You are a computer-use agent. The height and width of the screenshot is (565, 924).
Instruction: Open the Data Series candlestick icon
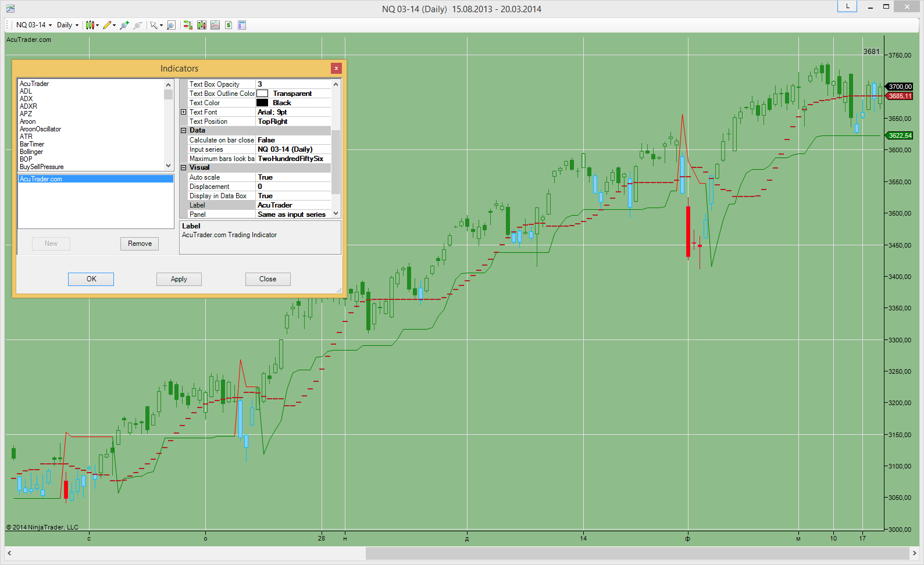pos(202,25)
